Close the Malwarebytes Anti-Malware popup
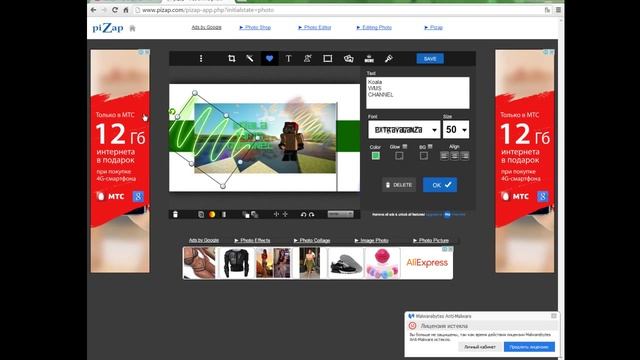The image size is (640, 360). (553, 316)
